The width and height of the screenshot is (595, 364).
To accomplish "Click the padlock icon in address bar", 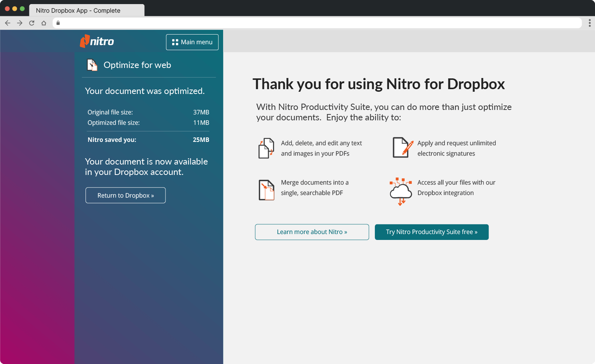I will tap(58, 23).
